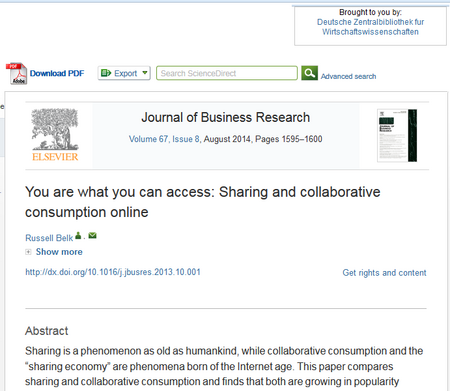
Task: Click the Show more link
Action: coord(59,252)
